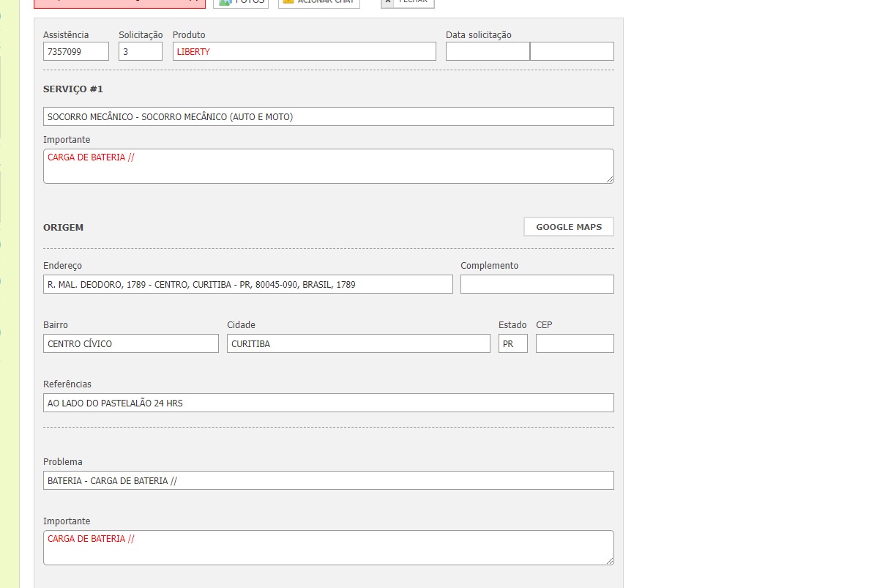Click the Cidade label
Image resolution: width=888 pixels, height=588 pixels.
pos(241,324)
